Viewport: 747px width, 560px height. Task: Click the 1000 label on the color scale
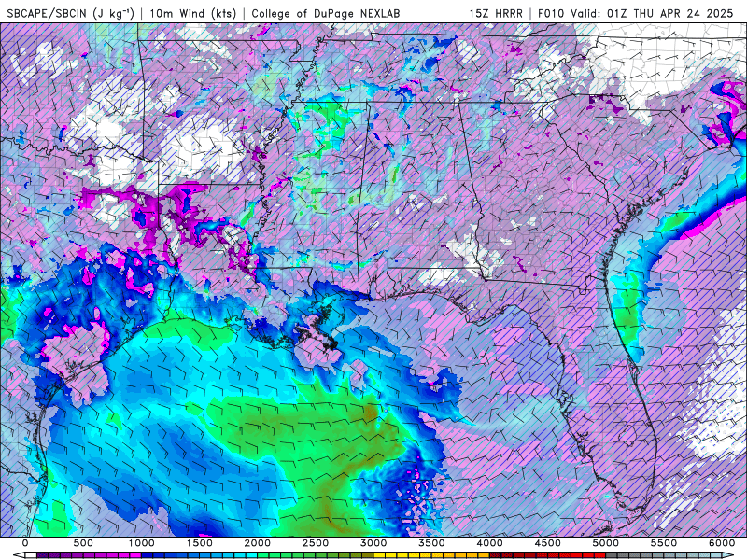tap(142, 543)
